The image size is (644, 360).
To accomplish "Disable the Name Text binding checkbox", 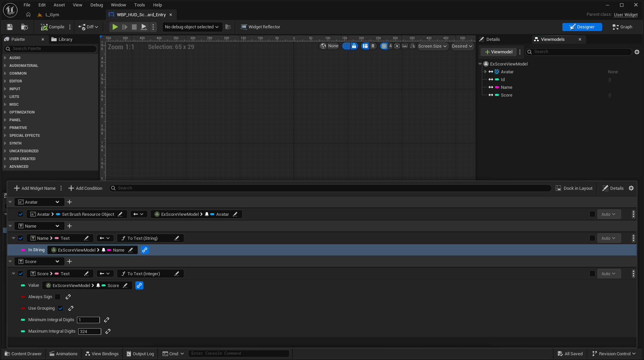I will tap(21, 238).
